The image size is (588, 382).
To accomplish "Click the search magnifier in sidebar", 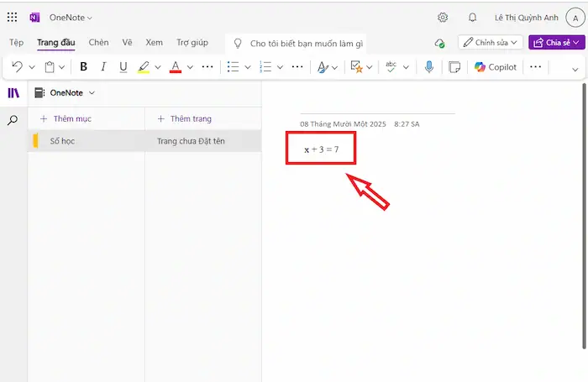I will (x=13, y=120).
